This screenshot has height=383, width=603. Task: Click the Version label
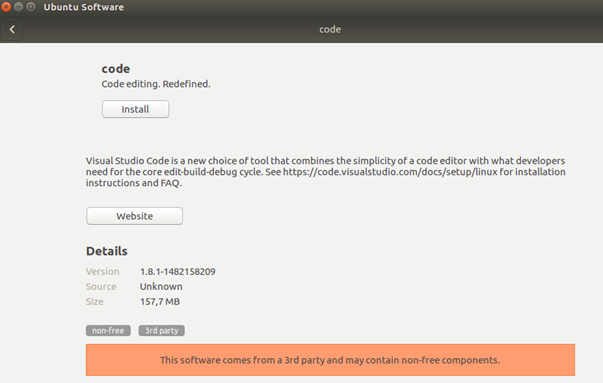pos(103,271)
